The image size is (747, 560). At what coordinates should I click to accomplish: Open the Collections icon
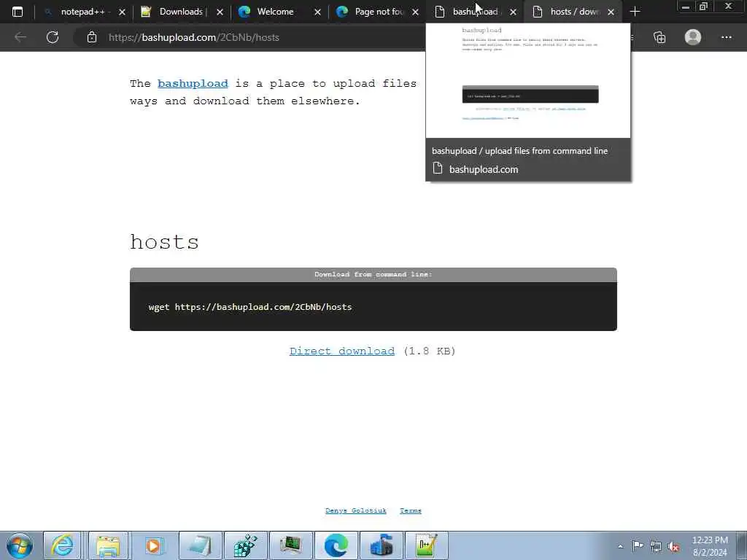click(659, 37)
